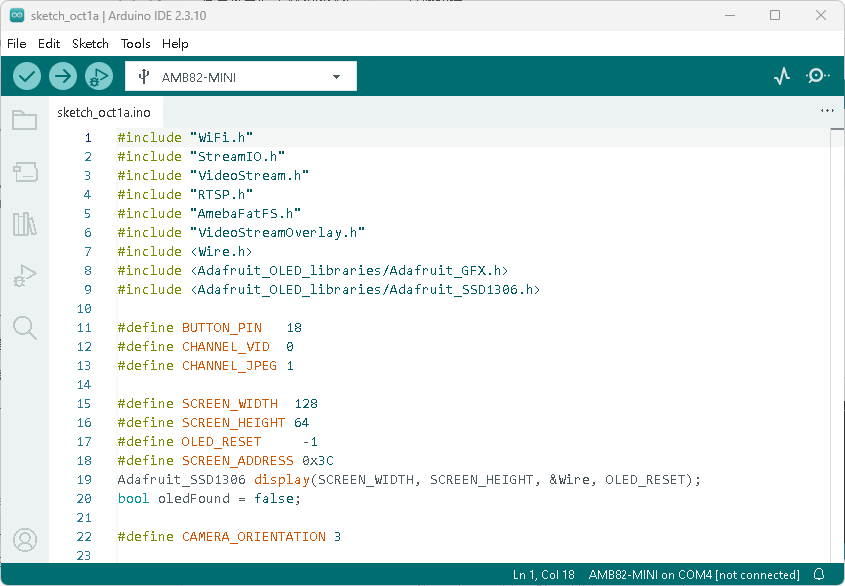Click the three-dot tab options menu
This screenshot has width=845, height=586.
(827, 111)
